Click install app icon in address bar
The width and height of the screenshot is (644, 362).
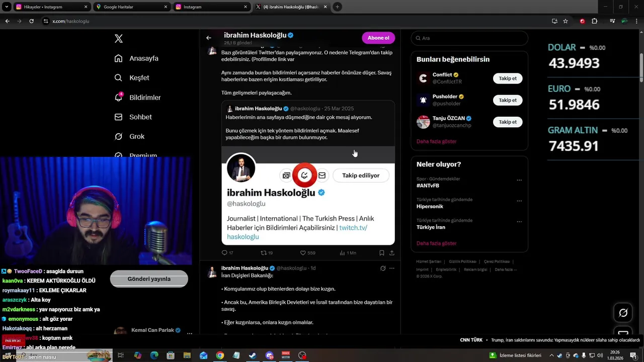tap(554, 21)
